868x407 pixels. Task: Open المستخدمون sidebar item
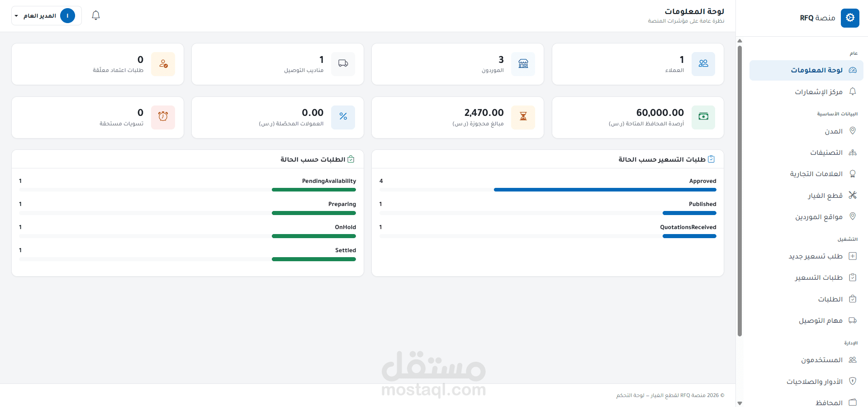806,360
